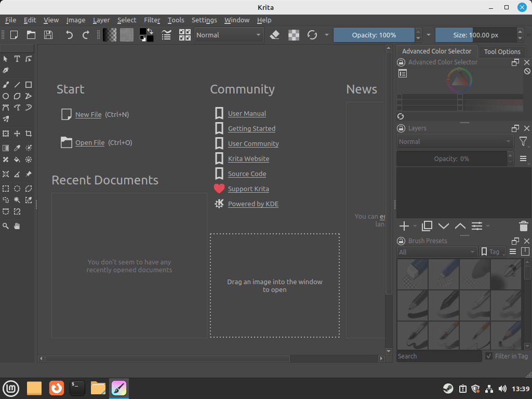The width and height of the screenshot is (532, 399).
Task: Create a New File from the Start section
Action: [x=88, y=114]
